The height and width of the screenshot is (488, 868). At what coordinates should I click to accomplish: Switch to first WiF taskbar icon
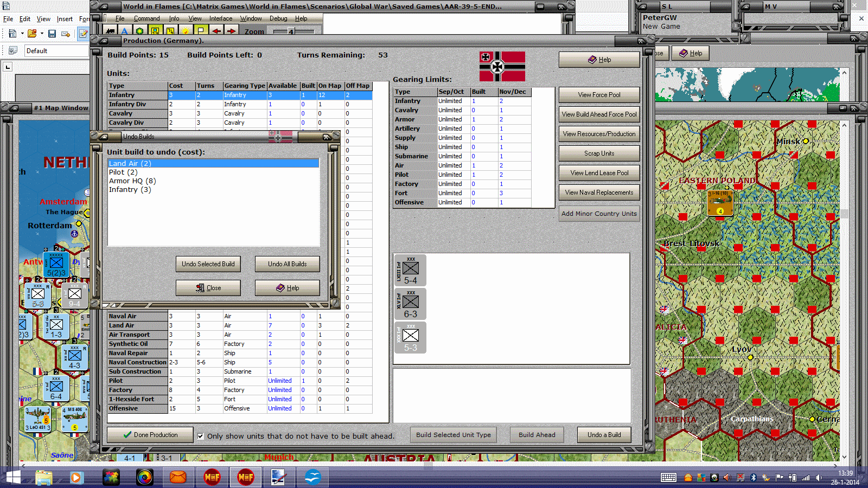(x=212, y=477)
